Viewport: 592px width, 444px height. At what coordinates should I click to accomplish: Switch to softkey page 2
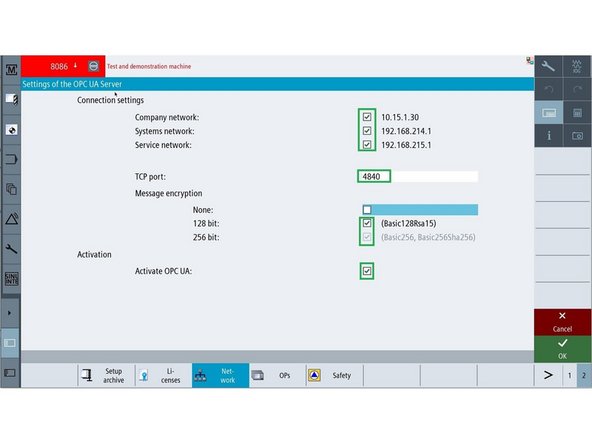(x=584, y=375)
